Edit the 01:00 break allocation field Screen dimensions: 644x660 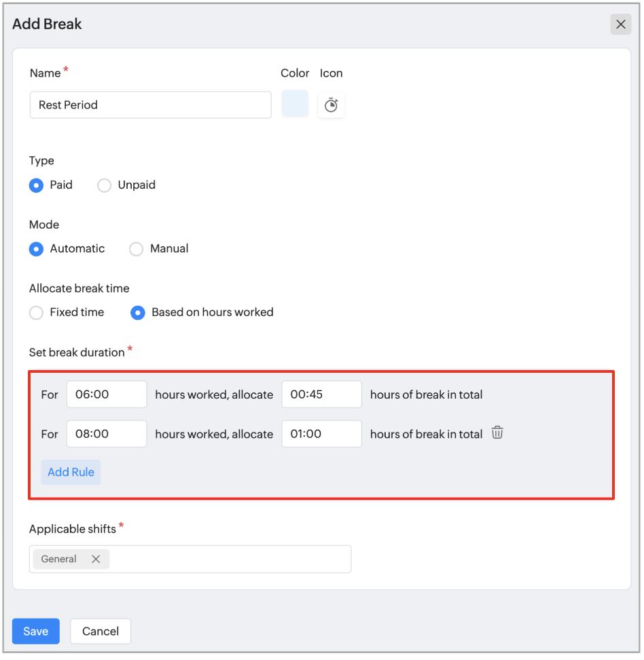point(321,433)
